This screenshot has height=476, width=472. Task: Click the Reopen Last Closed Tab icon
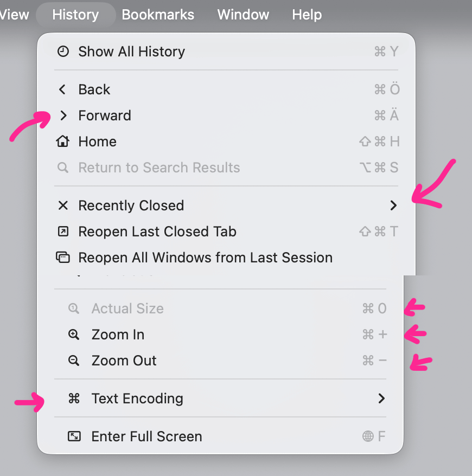tap(63, 231)
